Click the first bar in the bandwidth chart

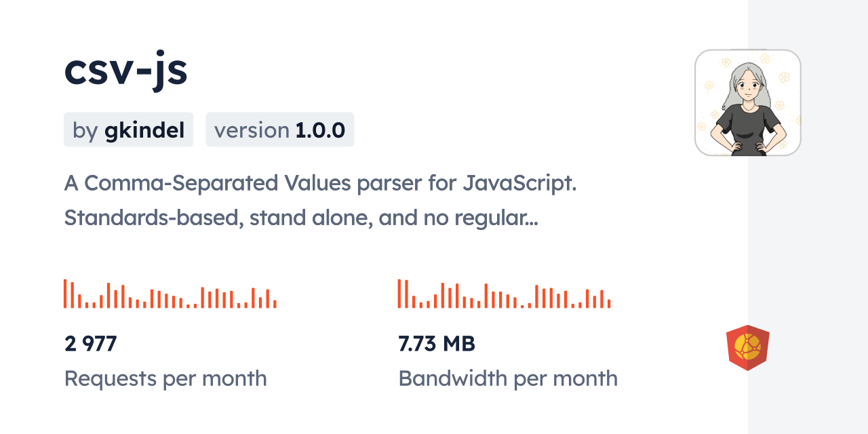(399, 294)
